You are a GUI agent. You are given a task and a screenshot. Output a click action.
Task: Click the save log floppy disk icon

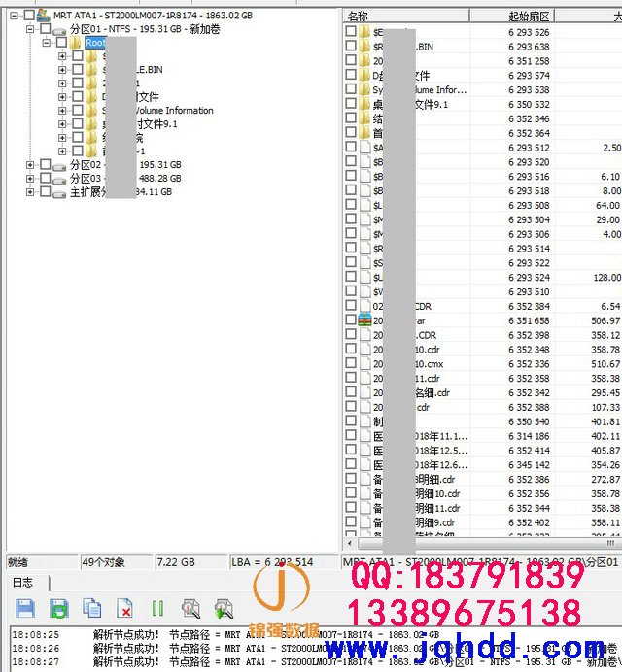(25, 609)
